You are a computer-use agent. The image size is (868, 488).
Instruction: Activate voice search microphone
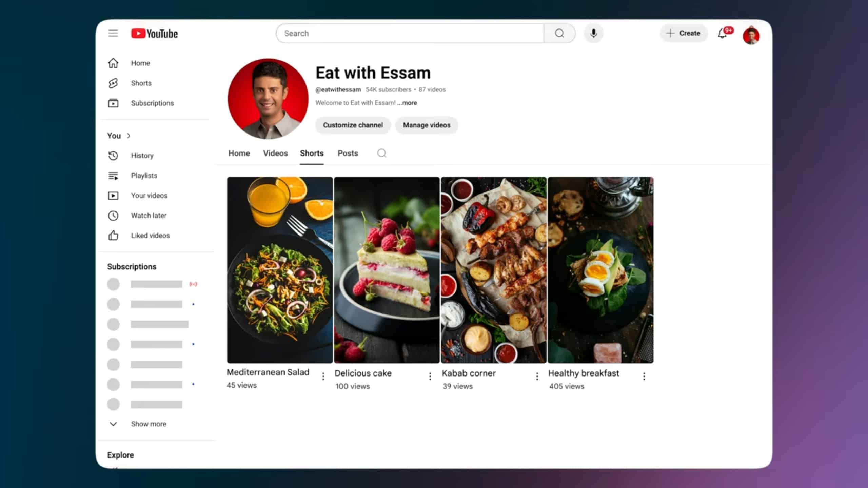(x=593, y=33)
